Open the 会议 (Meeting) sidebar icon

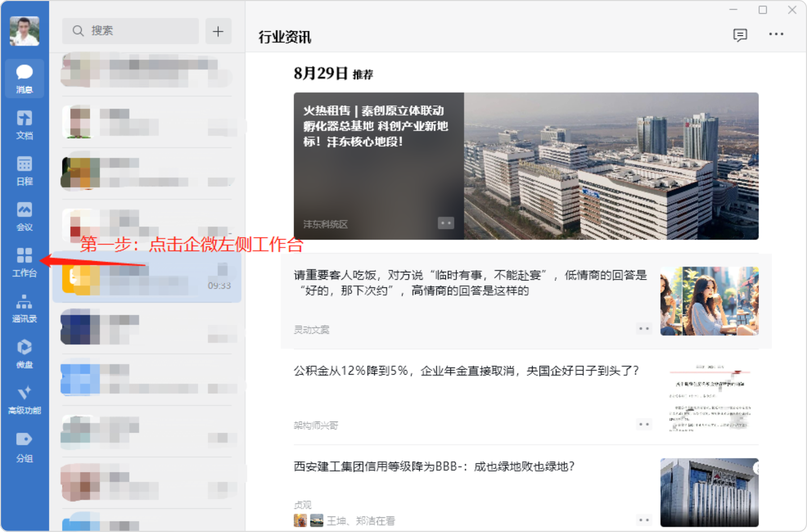click(24, 216)
